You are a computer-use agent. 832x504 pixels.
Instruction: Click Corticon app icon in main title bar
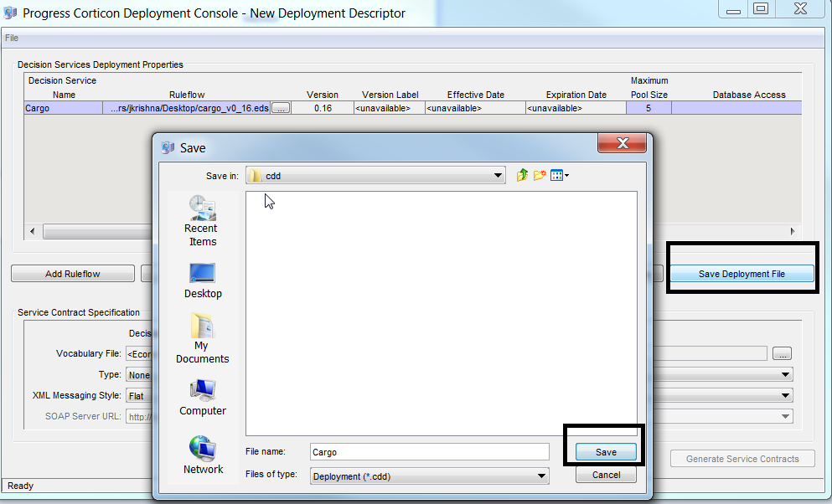10,13
